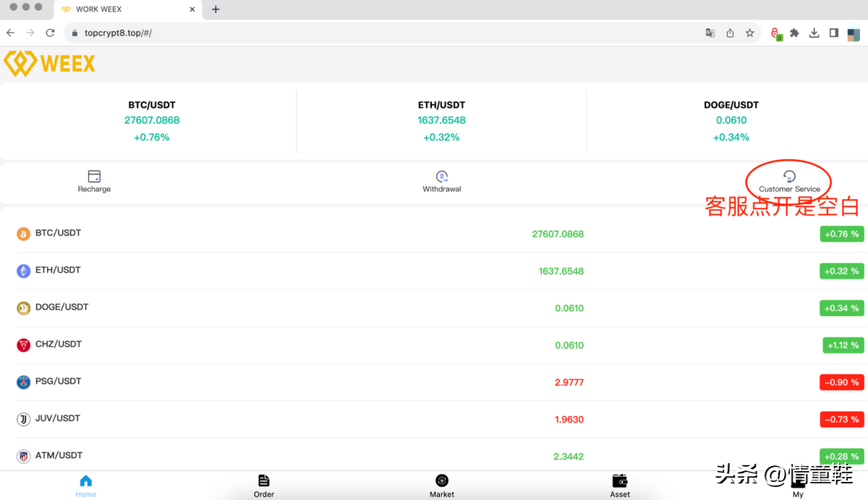
Task: Select the Ethereum coin icon
Action: click(24, 271)
